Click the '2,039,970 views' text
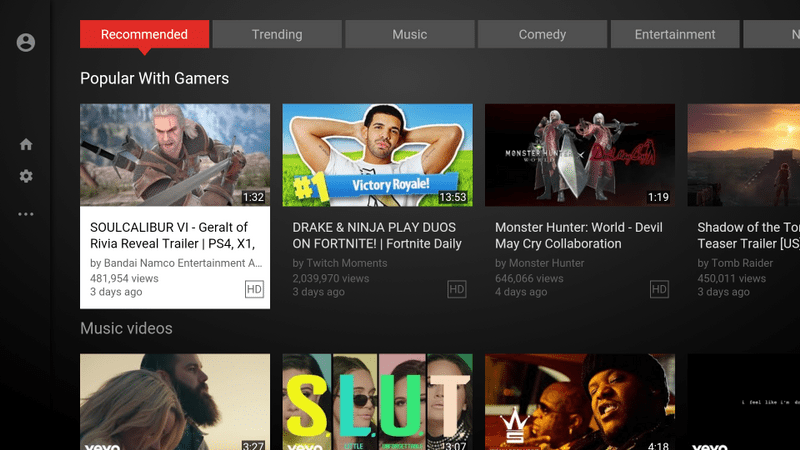This screenshot has height=450, width=800. 331,279
